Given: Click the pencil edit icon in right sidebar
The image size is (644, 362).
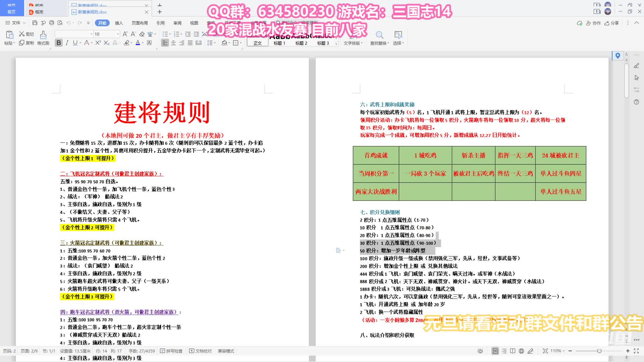Looking at the screenshot, I should tap(637, 66).
